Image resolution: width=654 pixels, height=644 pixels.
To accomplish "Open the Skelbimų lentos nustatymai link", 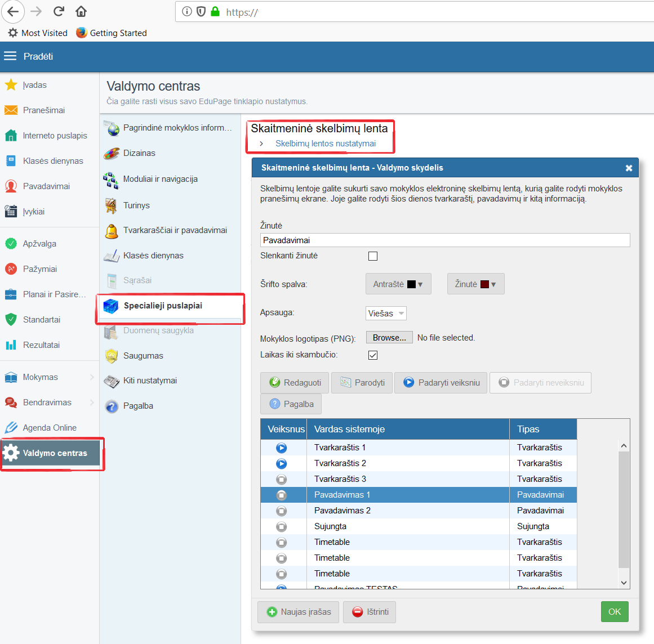I will coord(325,144).
